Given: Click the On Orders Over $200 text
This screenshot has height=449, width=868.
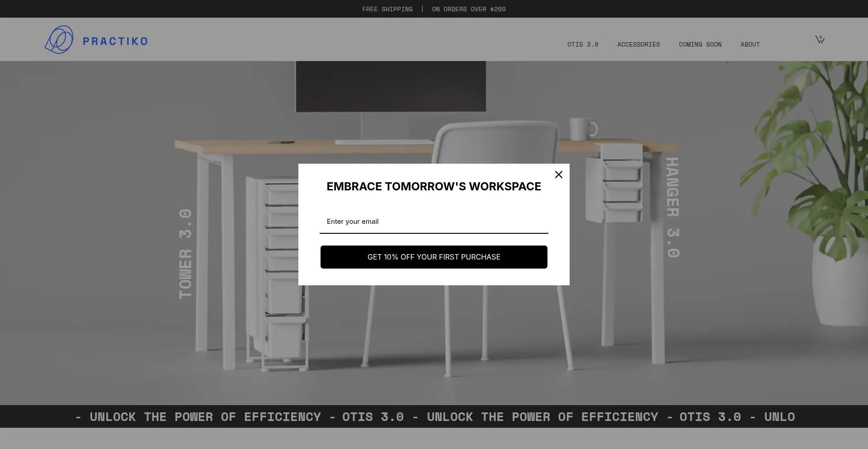Looking at the screenshot, I should pyautogui.click(x=468, y=9).
